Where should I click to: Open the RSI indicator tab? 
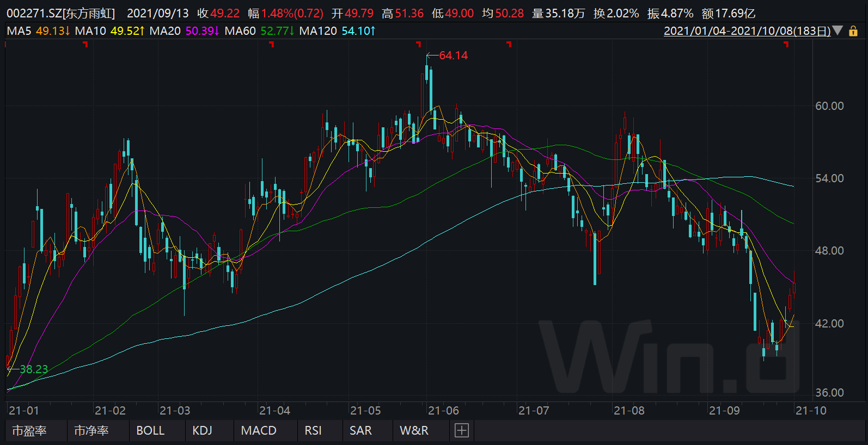pos(313,430)
